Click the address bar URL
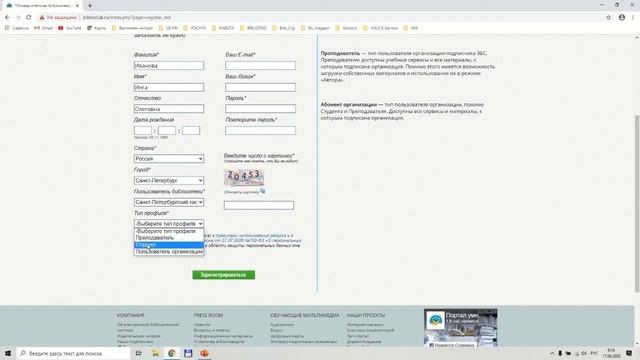Viewport: 640px width, 360px height. click(x=127, y=18)
